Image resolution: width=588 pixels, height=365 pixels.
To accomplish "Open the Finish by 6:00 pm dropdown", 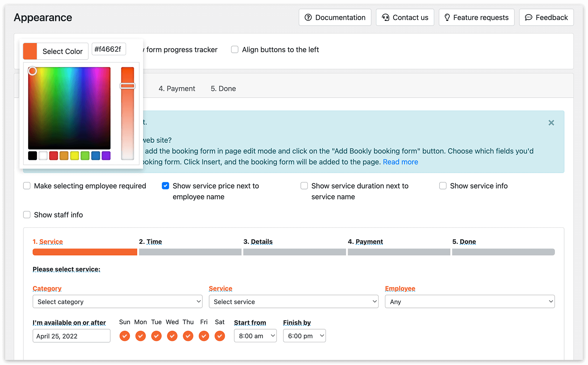I will coord(304,336).
